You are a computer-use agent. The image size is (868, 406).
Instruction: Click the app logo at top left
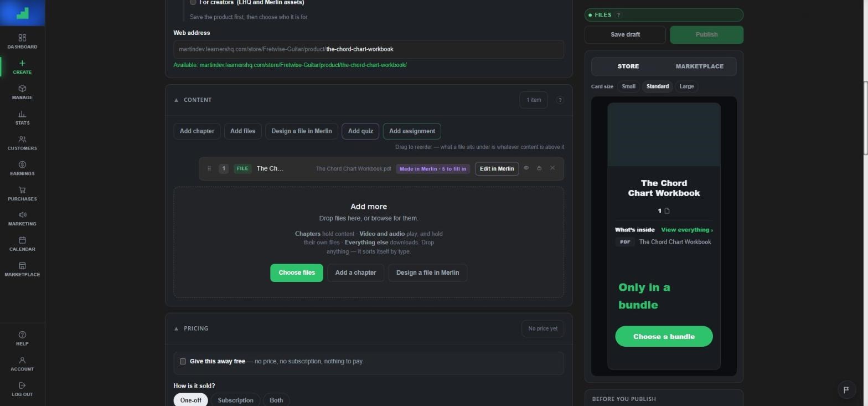(x=22, y=13)
